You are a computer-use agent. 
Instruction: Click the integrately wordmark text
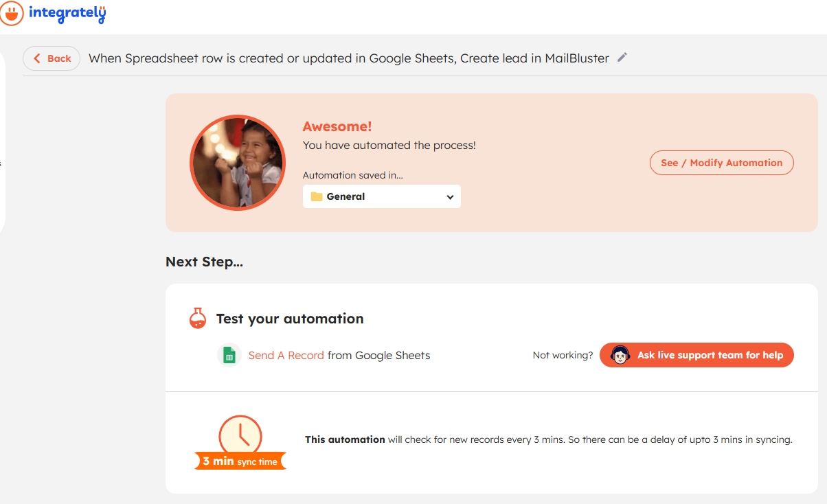pos(67,13)
